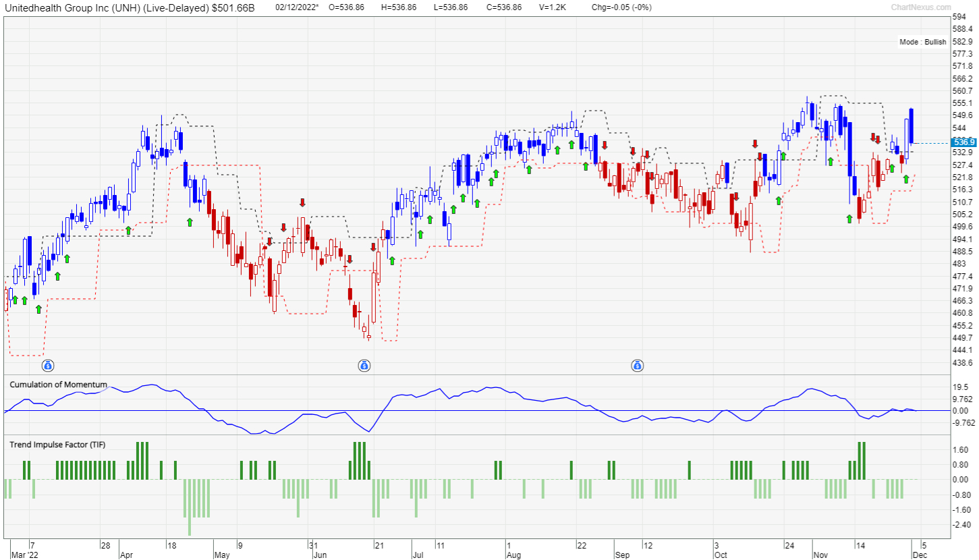Select the L=536.86 low value
Screen dimensions: 979x560
(x=451, y=7)
